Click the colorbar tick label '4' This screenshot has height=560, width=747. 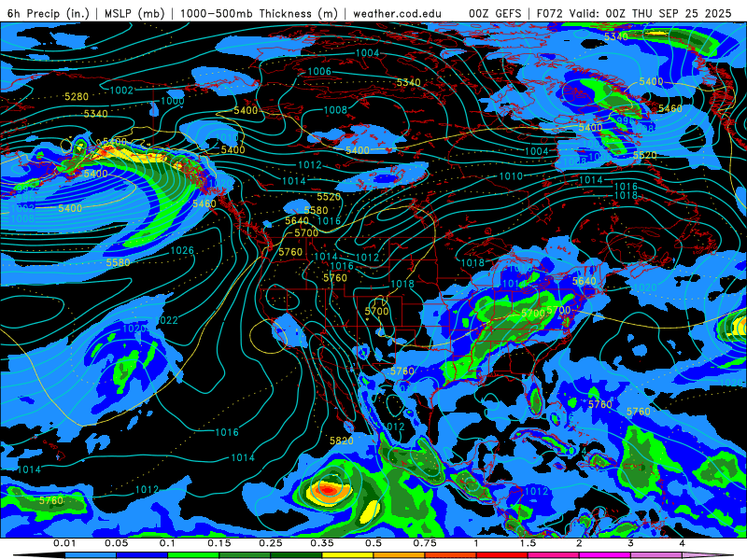click(x=682, y=543)
